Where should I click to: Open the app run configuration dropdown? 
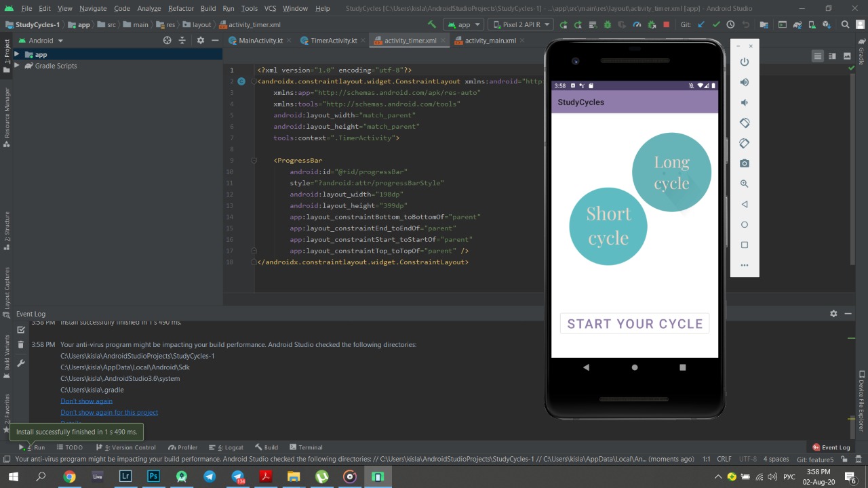(464, 24)
